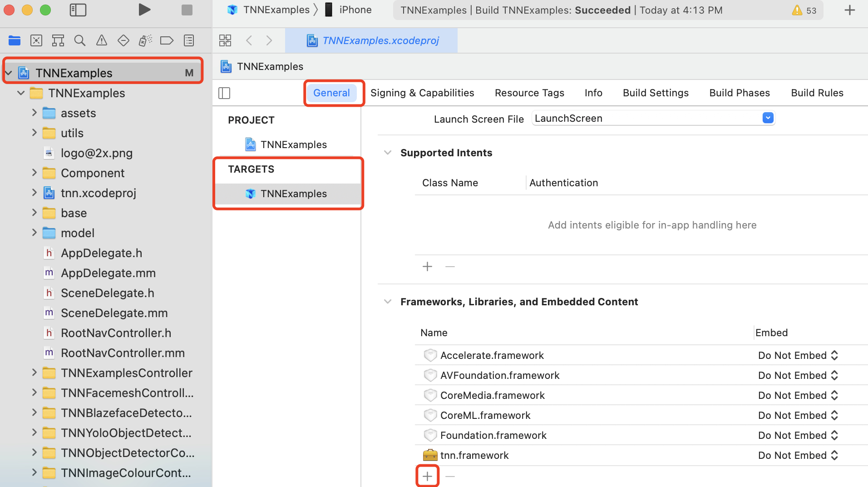Open the Issue navigator warning icon
The width and height of the screenshot is (868, 487).
pyautogui.click(x=102, y=40)
